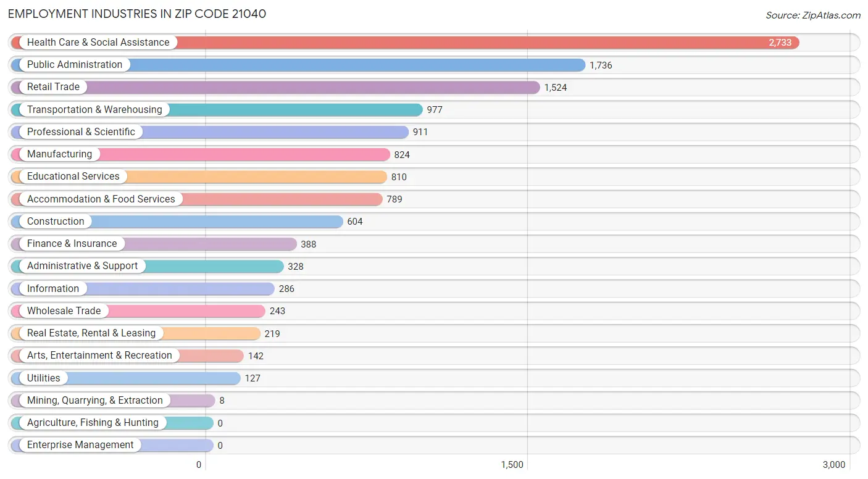Click the orange Educational Services bar segment
The image size is (868, 479).
point(199,177)
